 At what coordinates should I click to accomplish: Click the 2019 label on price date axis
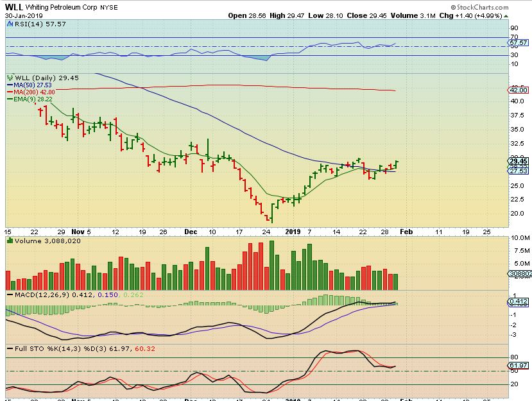(x=293, y=232)
